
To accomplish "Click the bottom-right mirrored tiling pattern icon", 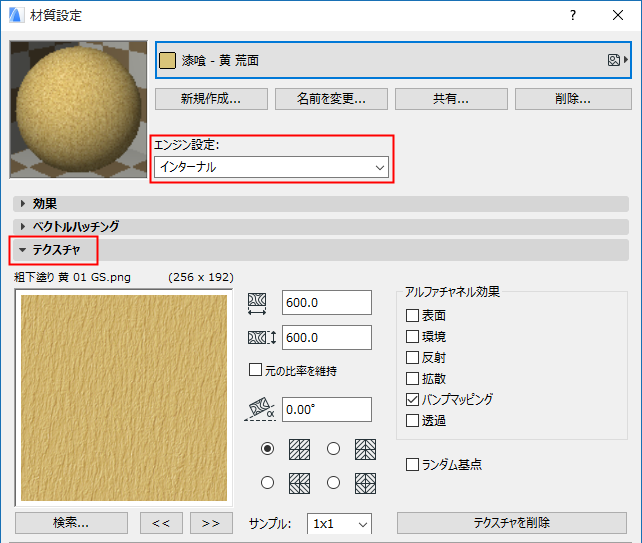I will pyautogui.click(x=365, y=483).
